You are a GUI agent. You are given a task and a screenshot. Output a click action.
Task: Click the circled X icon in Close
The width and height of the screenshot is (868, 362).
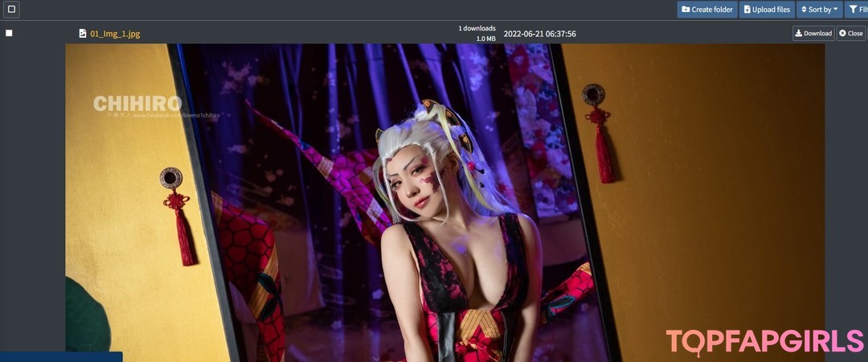tap(842, 34)
